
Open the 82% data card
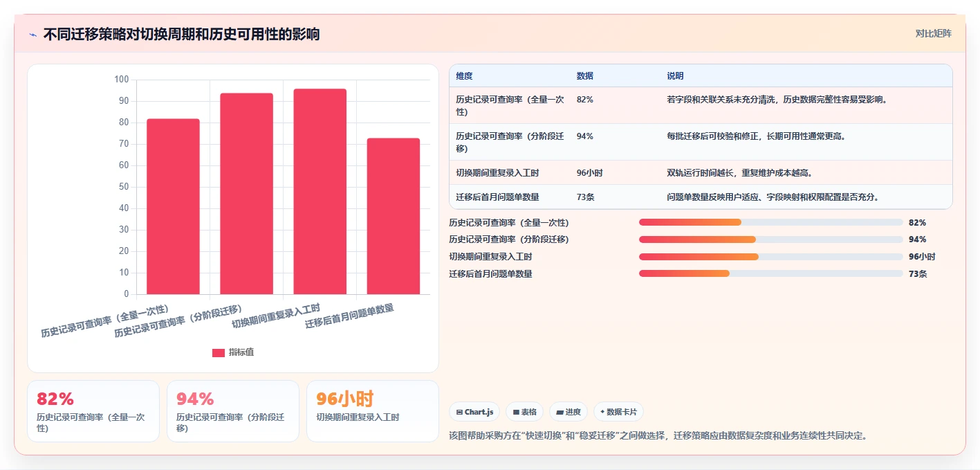(x=93, y=411)
